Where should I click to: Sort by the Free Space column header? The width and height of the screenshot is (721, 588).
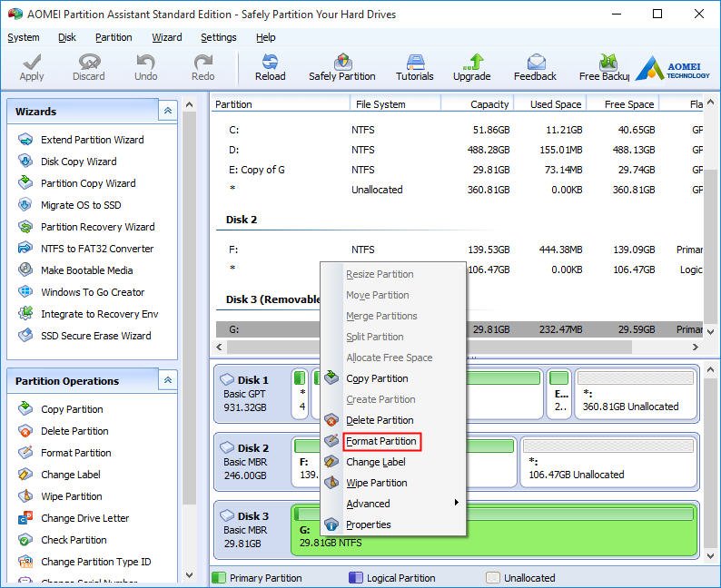(x=623, y=104)
